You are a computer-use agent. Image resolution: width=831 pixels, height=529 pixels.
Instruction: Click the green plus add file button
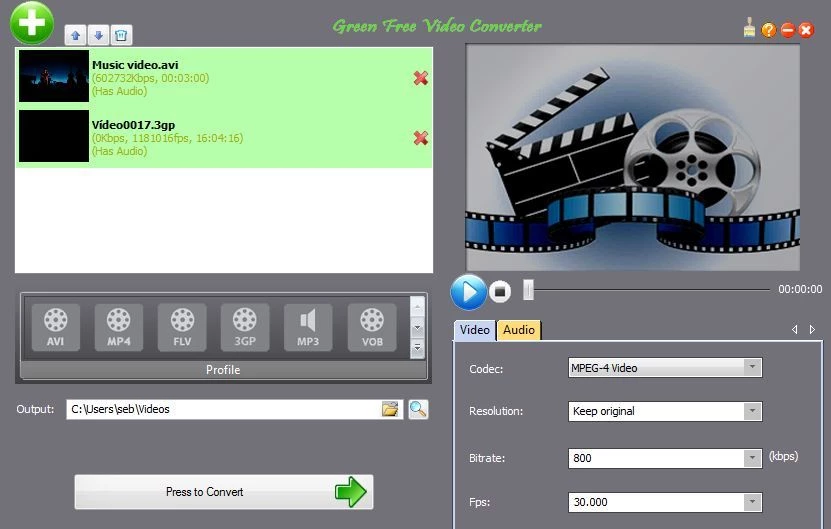32,22
